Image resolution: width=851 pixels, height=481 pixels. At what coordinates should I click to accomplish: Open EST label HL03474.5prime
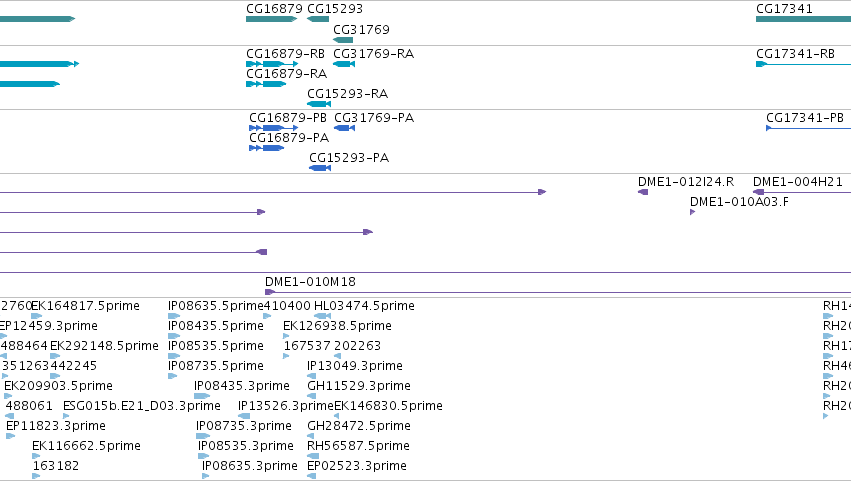[364, 306]
